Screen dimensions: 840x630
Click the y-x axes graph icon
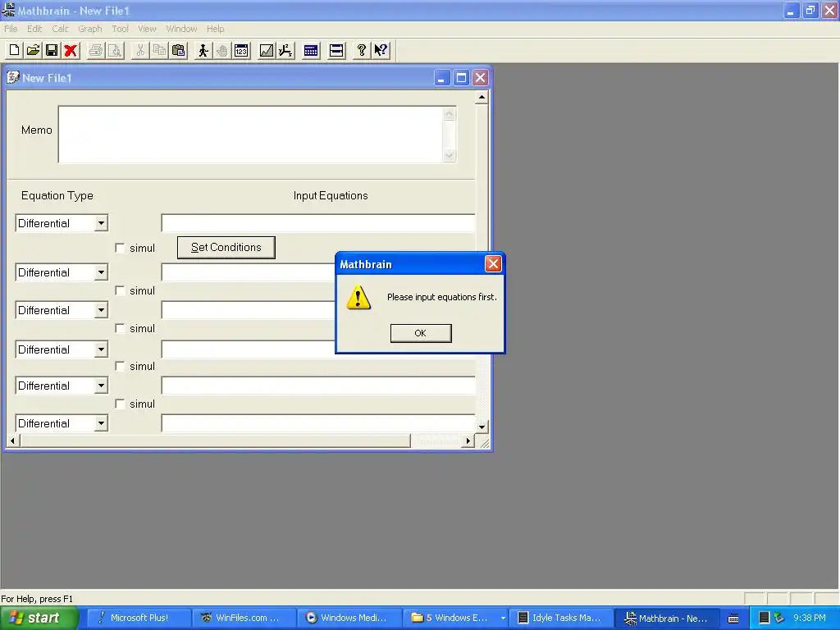(x=285, y=50)
